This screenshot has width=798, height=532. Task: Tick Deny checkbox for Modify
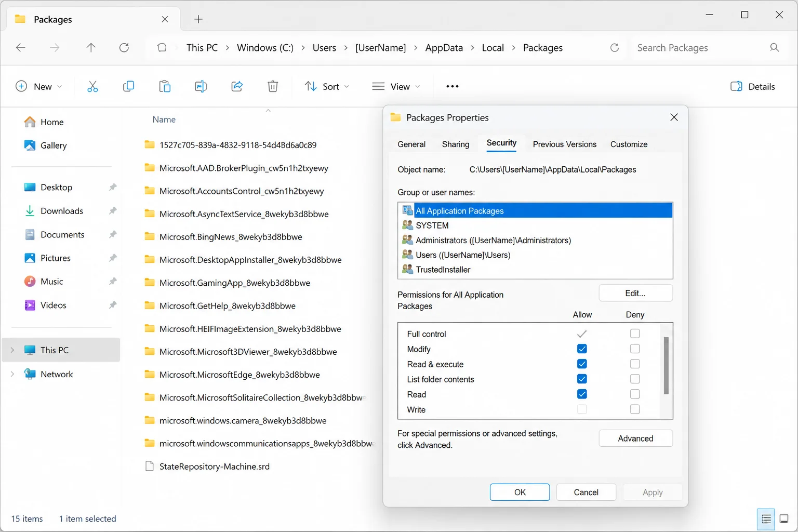coord(635,349)
